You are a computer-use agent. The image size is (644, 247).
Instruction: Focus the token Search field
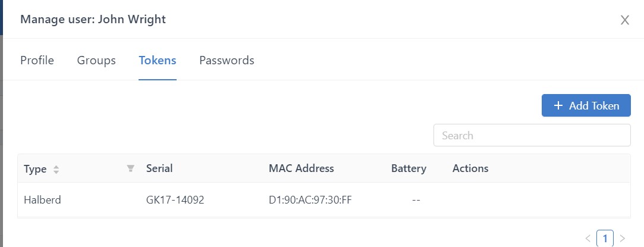pyautogui.click(x=532, y=135)
